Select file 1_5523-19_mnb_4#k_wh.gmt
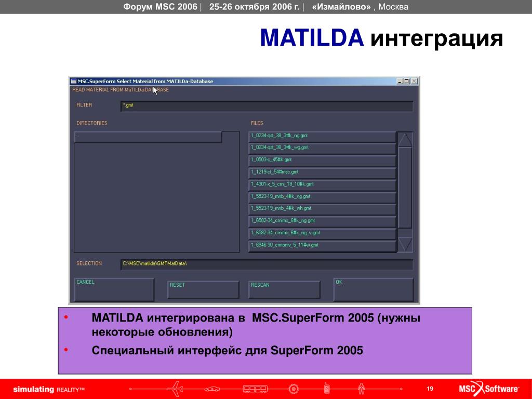This screenshot has width=532, height=399. [322, 209]
